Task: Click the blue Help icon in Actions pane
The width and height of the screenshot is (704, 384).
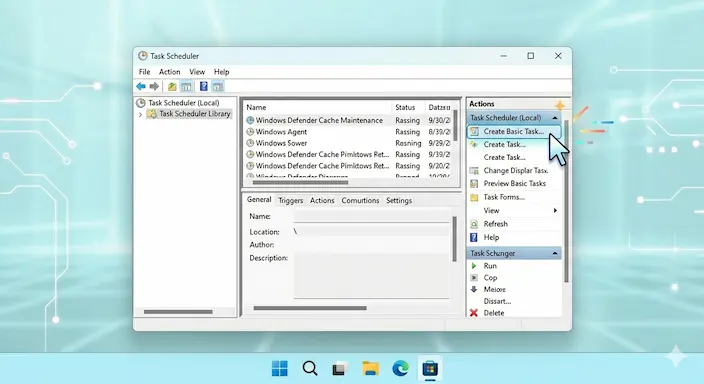Action: (x=474, y=237)
